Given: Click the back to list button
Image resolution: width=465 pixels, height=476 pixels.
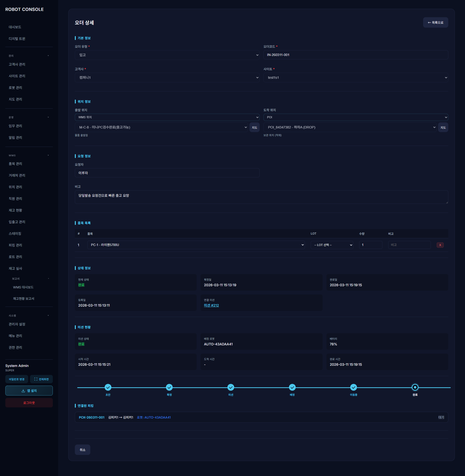Looking at the screenshot, I should coord(435,23).
